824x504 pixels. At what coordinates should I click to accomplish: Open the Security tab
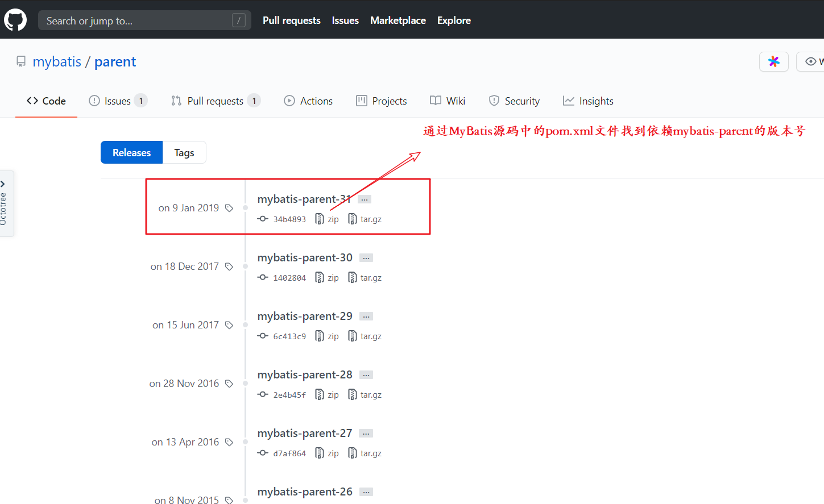pyautogui.click(x=514, y=101)
